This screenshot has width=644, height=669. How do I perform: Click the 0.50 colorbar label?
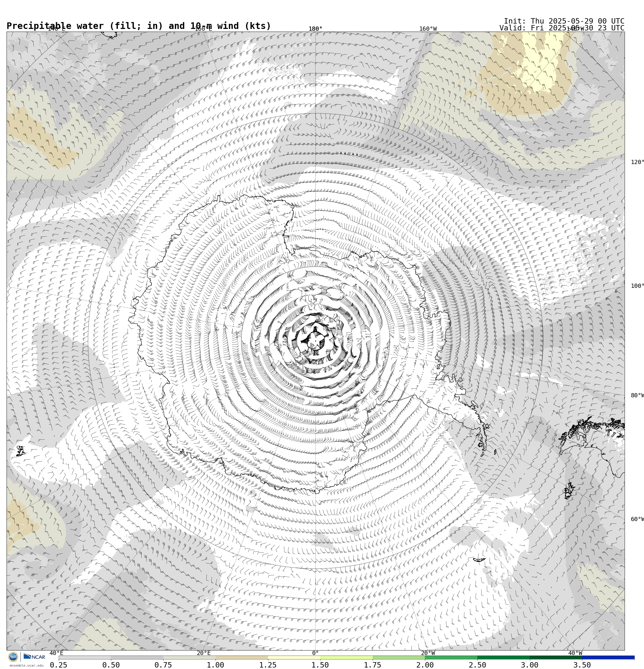point(111,665)
